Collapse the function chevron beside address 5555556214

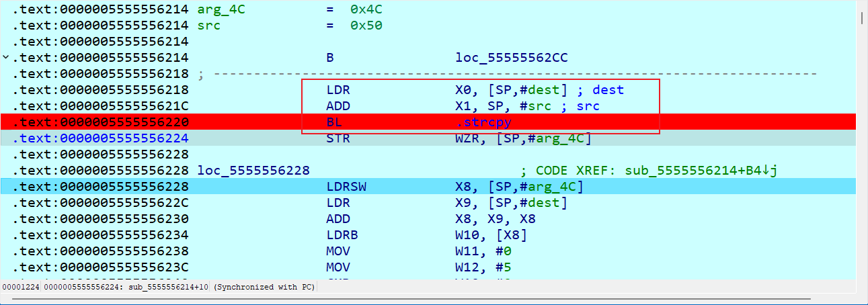[x=6, y=58]
